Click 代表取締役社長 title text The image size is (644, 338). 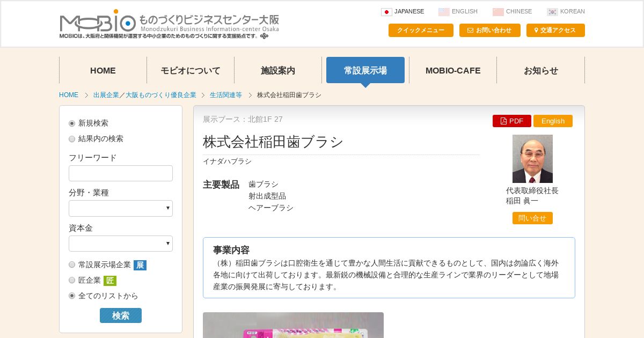[x=532, y=190]
